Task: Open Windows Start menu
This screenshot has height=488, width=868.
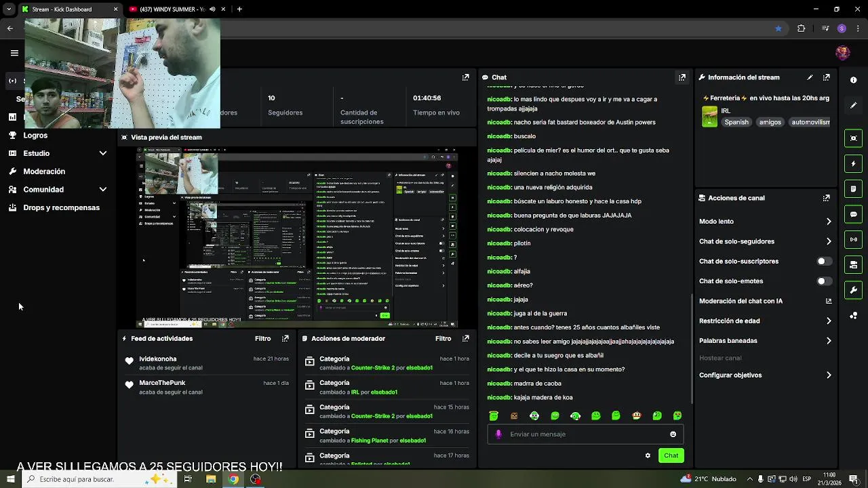Action: [x=10, y=479]
